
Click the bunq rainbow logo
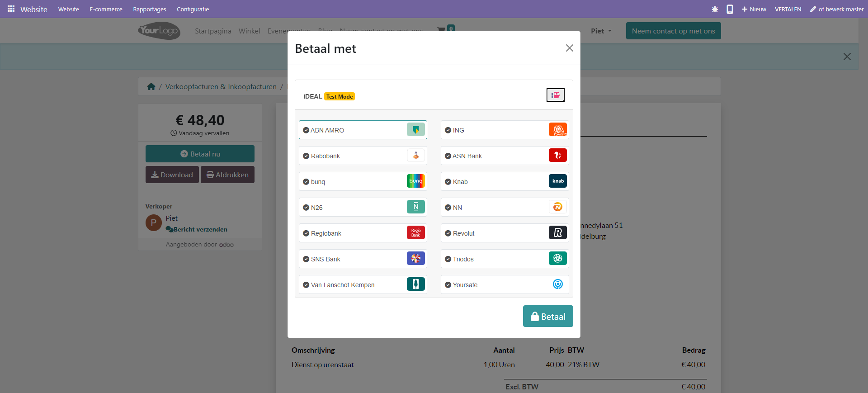tap(415, 181)
